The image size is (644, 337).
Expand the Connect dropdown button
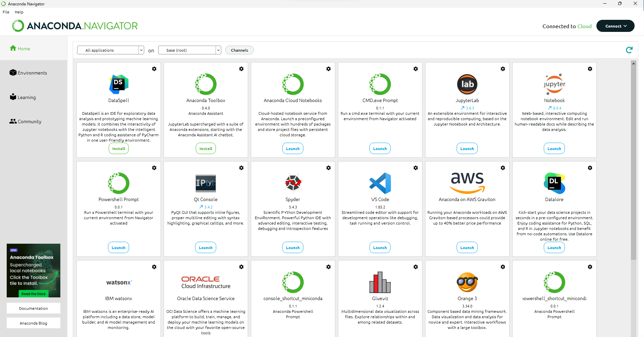click(616, 26)
